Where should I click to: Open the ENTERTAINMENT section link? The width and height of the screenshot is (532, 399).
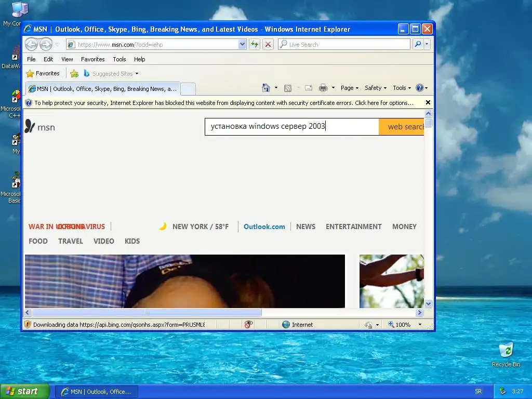(353, 227)
